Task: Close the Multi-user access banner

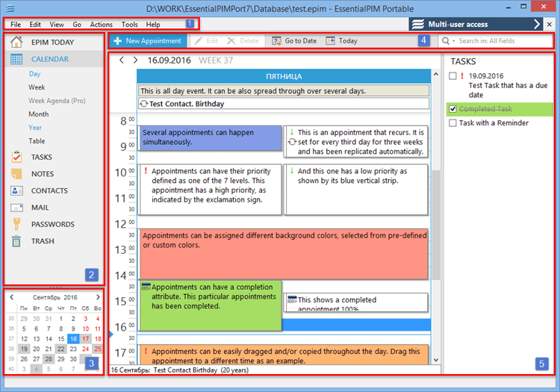Action: click(550, 25)
